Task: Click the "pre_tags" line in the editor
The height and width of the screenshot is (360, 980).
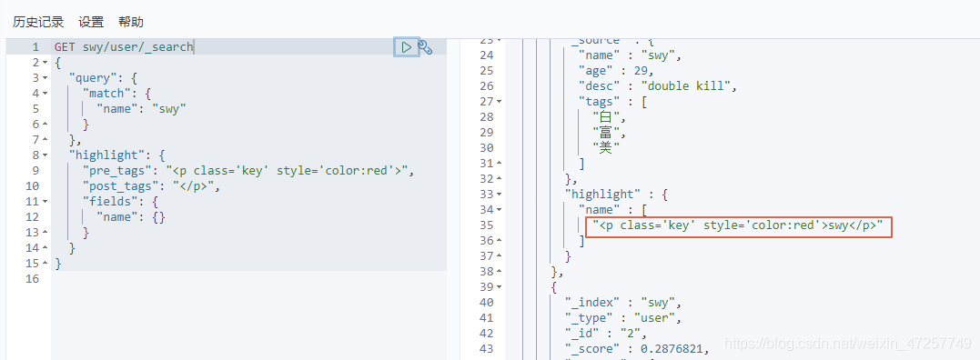Action: coord(248,170)
